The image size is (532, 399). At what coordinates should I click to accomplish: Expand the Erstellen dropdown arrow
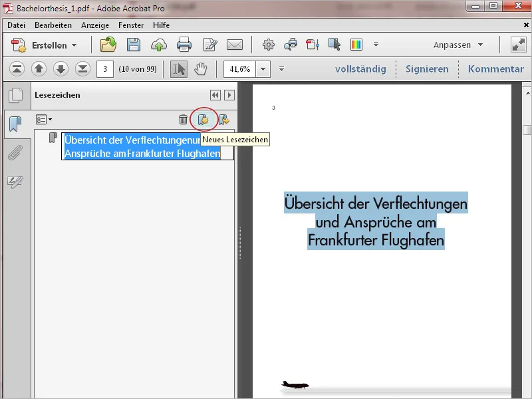[x=74, y=45]
